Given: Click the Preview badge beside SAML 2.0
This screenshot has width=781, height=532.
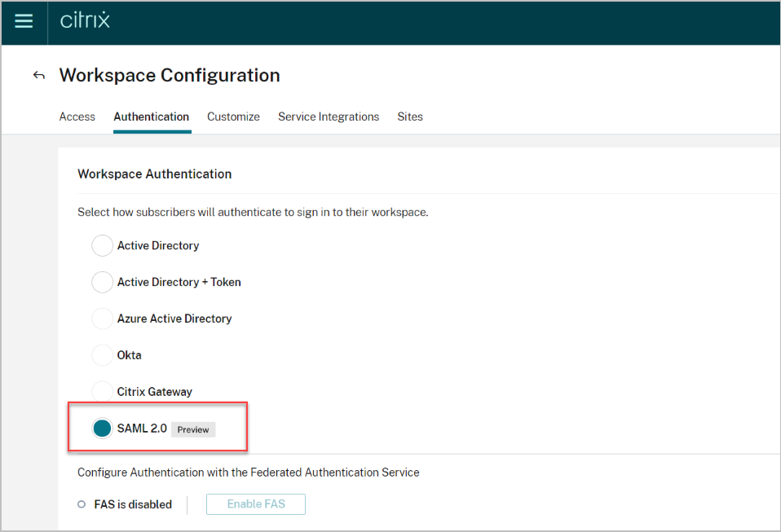Looking at the screenshot, I should pos(193,429).
